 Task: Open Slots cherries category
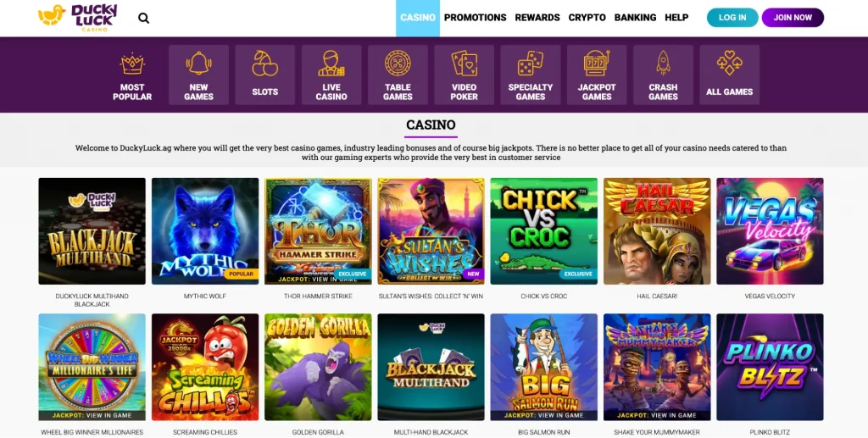(x=265, y=75)
